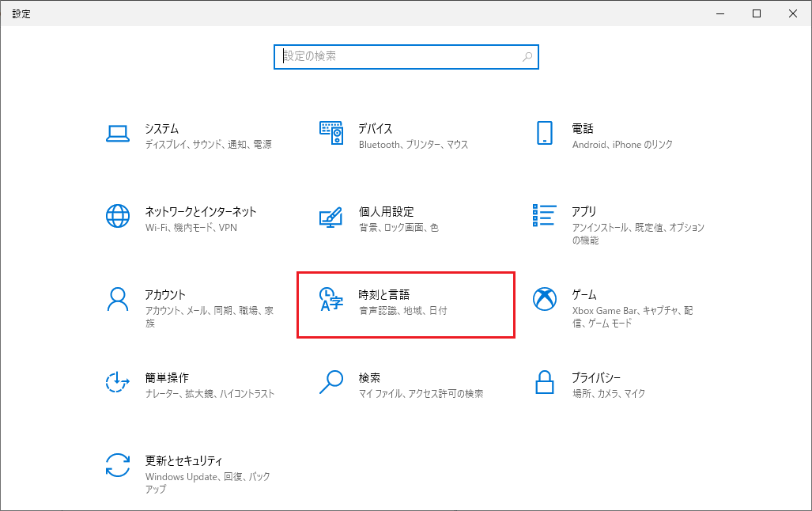812x511 pixels.
Task: Click the プライバシー padlock icon
Action: 544,383
